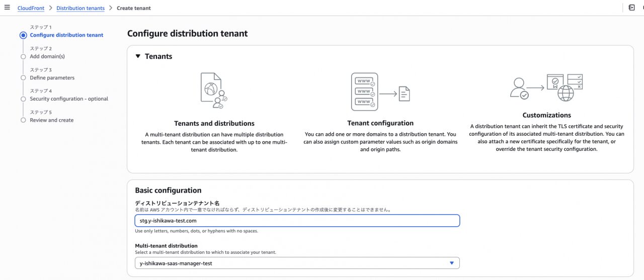The height and width of the screenshot is (280, 644).
Task: Open the hamburger navigation menu
Action: (x=7, y=8)
